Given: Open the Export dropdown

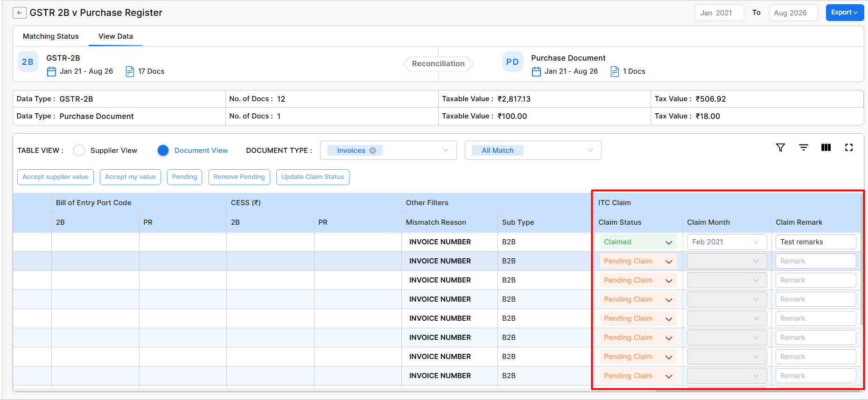Looking at the screenshot, I should coord(845,13).
